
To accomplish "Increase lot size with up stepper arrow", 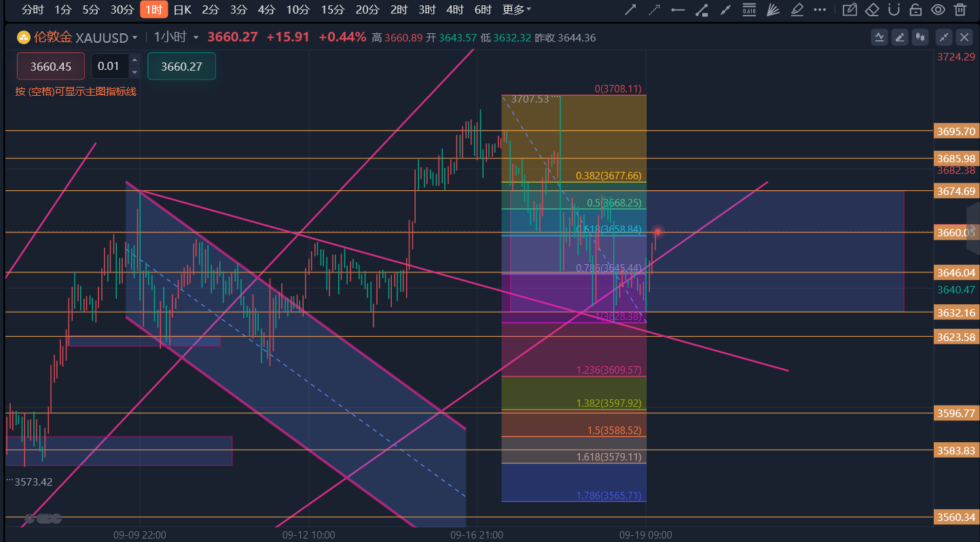I will pos(134,60).
